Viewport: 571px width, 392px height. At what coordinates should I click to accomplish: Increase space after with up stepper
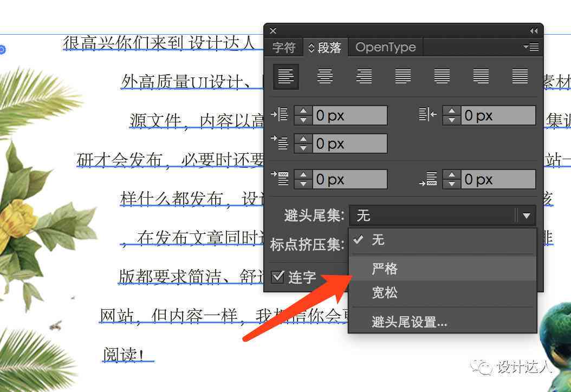452,175
